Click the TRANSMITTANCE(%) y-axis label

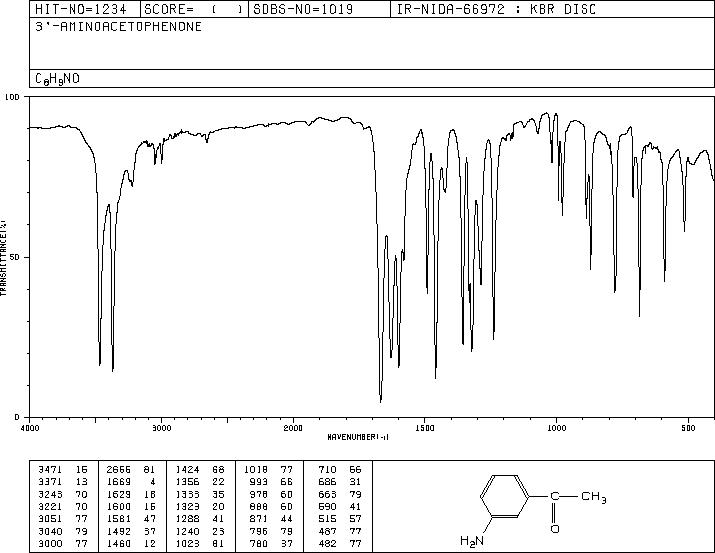(x=3, y=258)
